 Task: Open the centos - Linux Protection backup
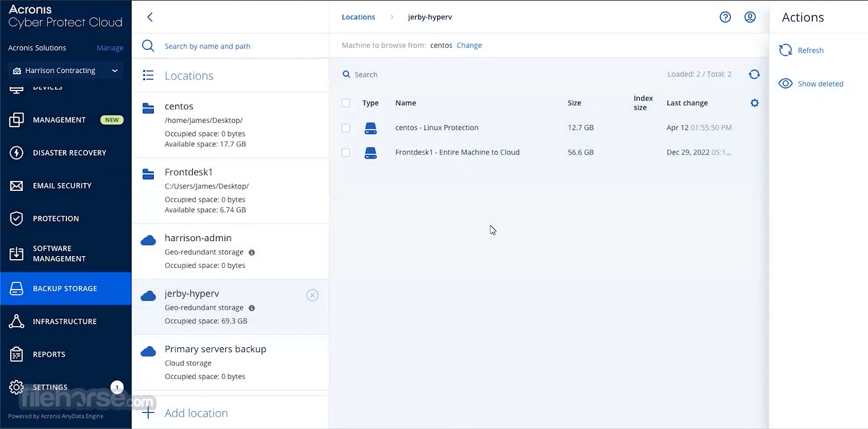point(436,128)
